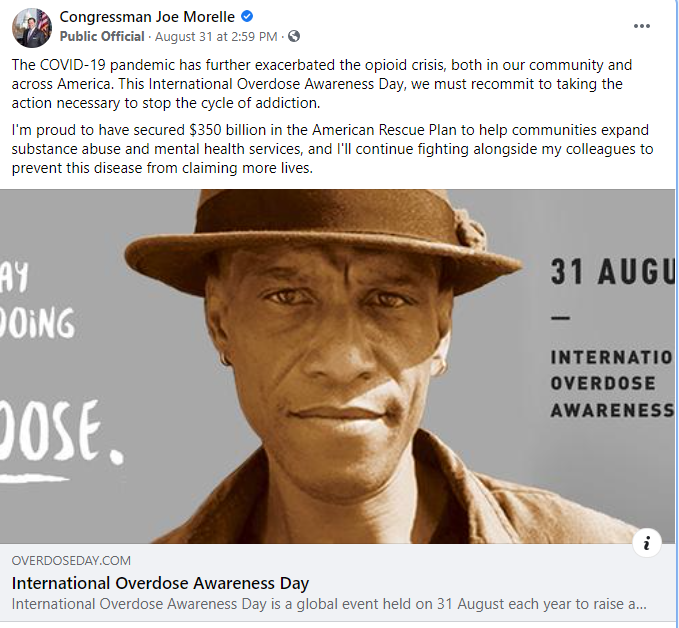Click the white "DOING" text on image

[37, 324]
